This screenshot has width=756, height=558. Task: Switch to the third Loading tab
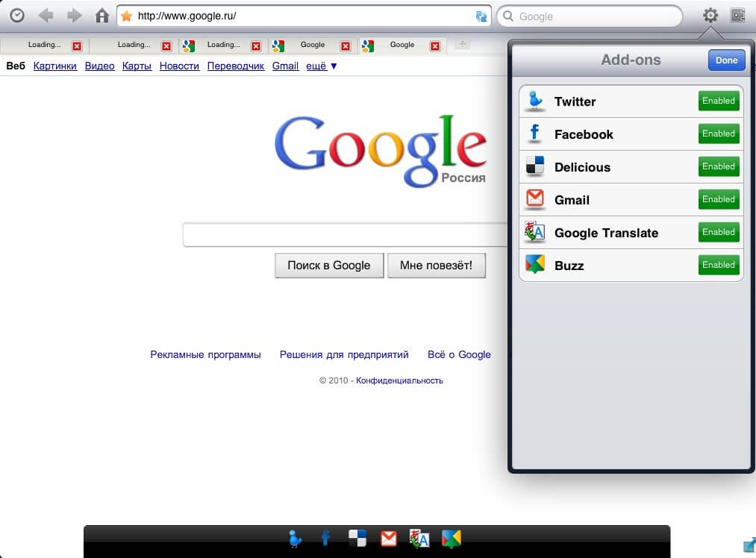(223, 44)
